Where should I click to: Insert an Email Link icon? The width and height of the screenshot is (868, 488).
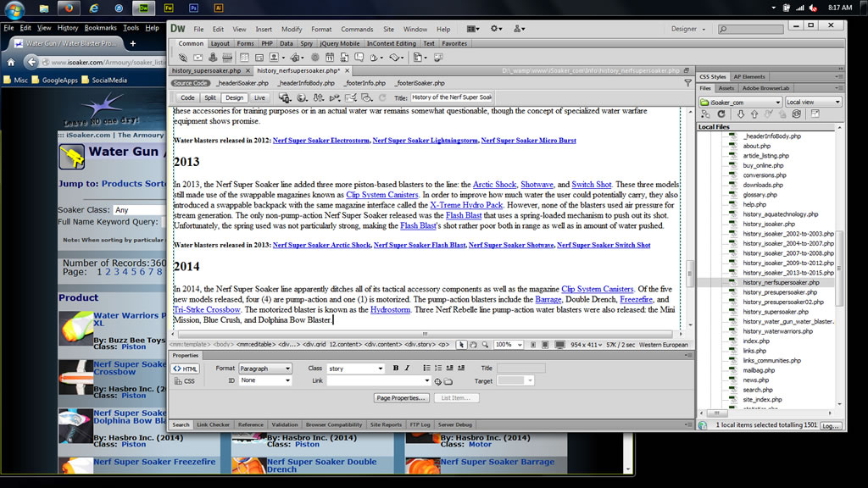198,58
